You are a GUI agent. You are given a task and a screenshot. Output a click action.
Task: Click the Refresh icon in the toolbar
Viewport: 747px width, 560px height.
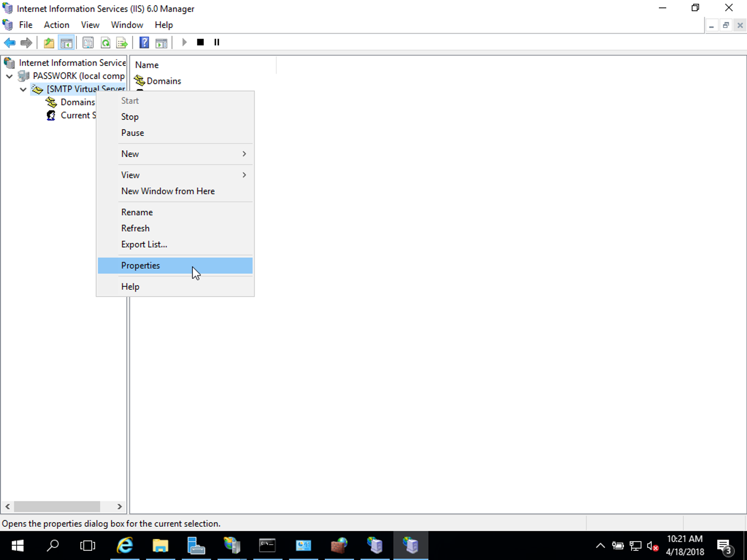(106, 42)
